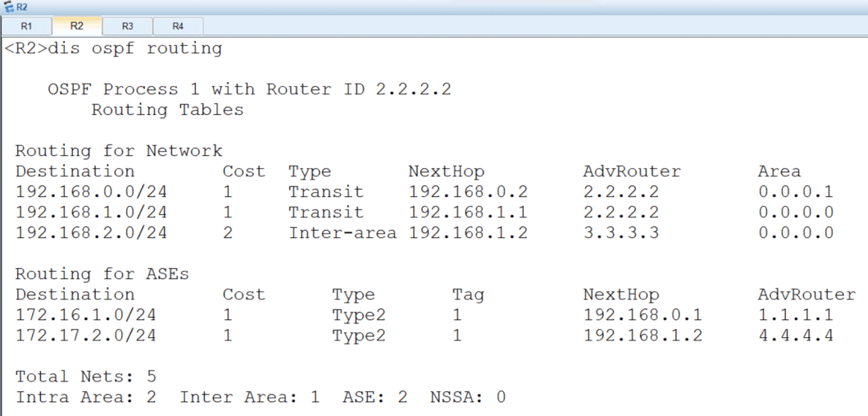This screenshot has width=868, height=416.
Task: Click the Area value 0.0.0.1
Action: coord(796,192)
